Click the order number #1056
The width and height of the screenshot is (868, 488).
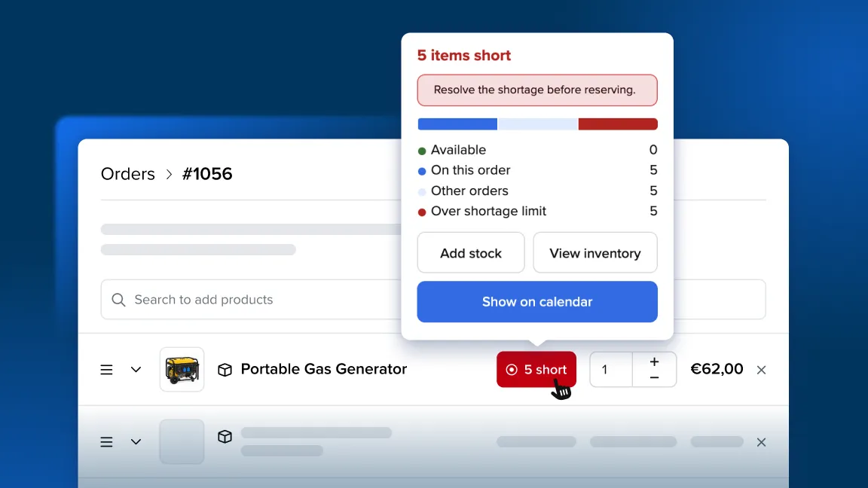pyautogui.click(x=207, y=174)
